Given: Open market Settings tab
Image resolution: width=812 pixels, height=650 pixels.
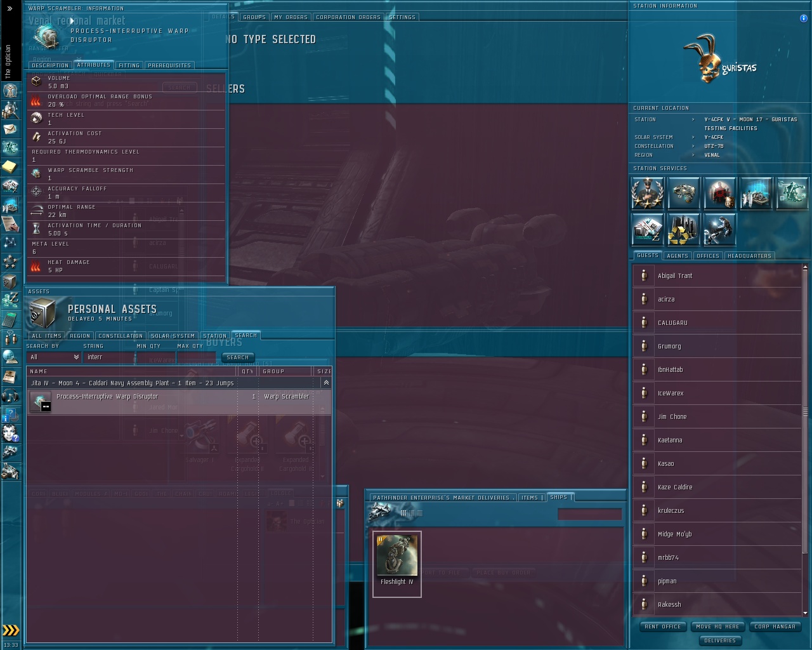Looking at the screenshot, I should [402, 17].
